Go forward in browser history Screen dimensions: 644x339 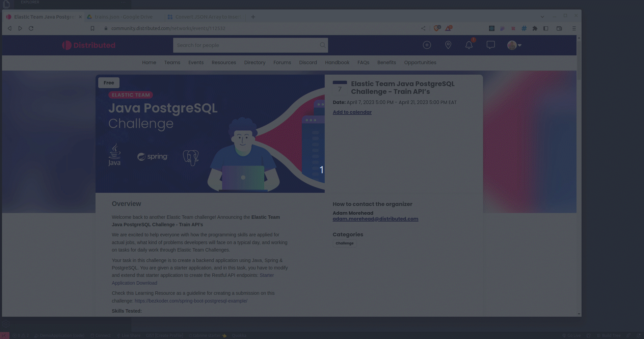[x=20, y=28]
